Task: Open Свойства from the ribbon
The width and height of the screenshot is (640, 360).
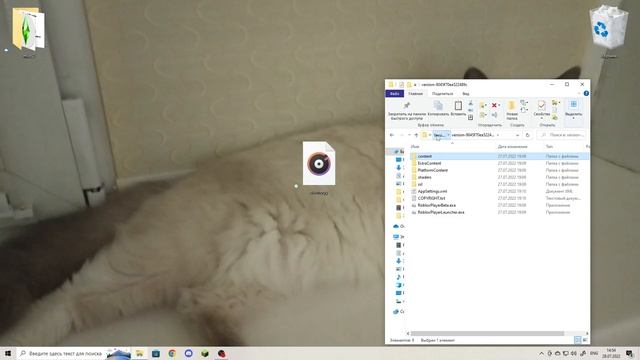Action: coord(541,109)
